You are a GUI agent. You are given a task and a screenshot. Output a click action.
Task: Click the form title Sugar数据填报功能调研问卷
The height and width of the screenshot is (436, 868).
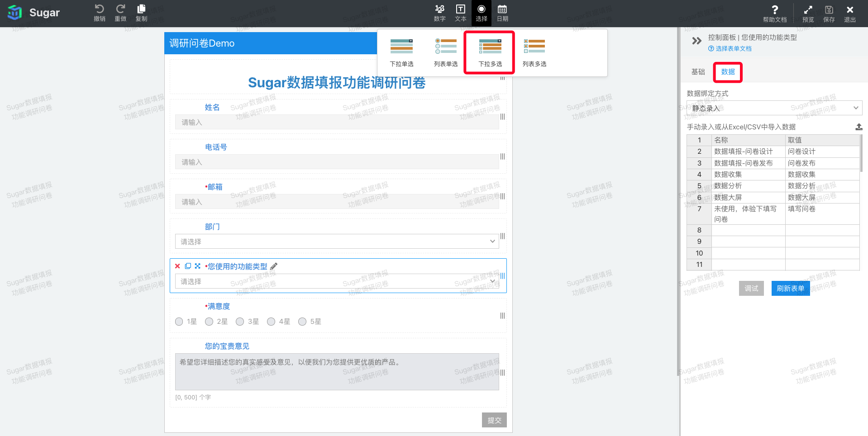tap(337, 82)
